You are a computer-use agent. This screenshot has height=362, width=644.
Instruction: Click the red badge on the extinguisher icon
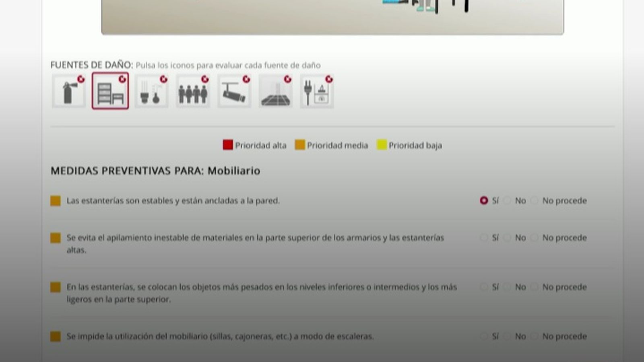coord(82,79)
